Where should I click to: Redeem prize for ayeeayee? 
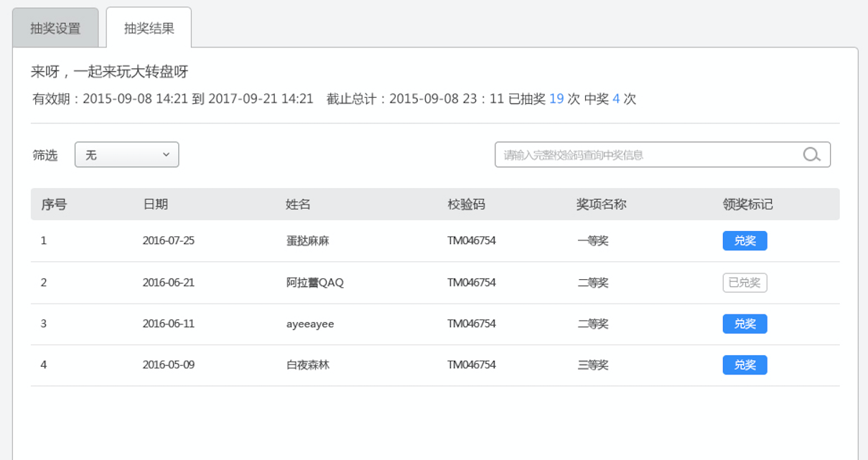[x=745, y=324]
